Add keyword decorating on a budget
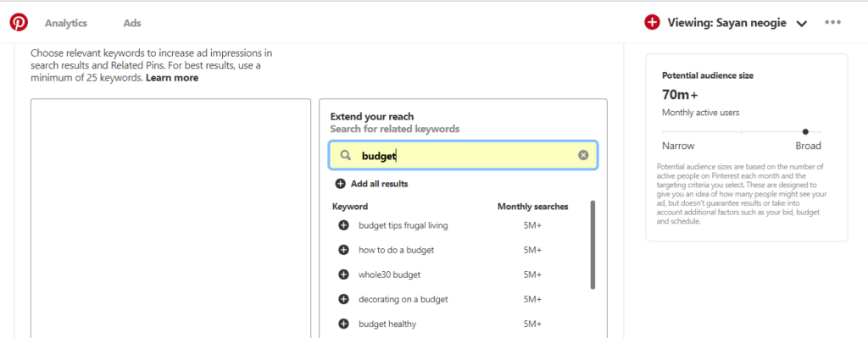 343,299
